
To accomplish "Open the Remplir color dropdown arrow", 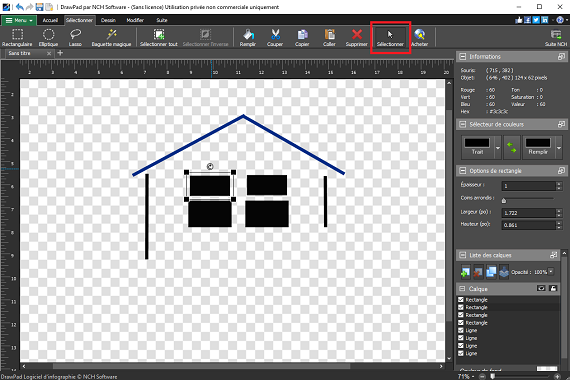I will [x=559, y=148].
